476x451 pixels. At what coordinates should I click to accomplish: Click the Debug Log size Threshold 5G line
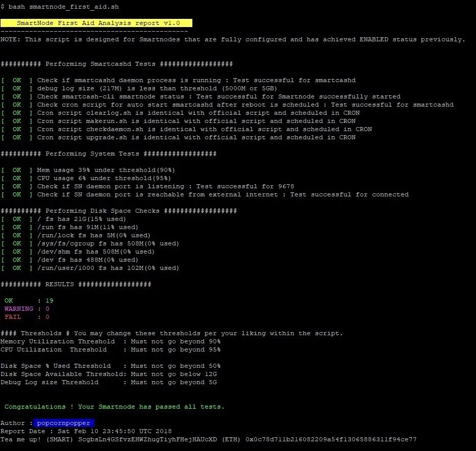pyautogui.click(x=109, y=383)
